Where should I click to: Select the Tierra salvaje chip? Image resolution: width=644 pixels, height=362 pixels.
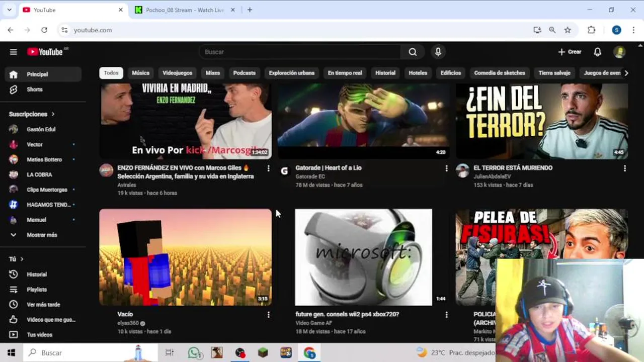click(554, 73)
